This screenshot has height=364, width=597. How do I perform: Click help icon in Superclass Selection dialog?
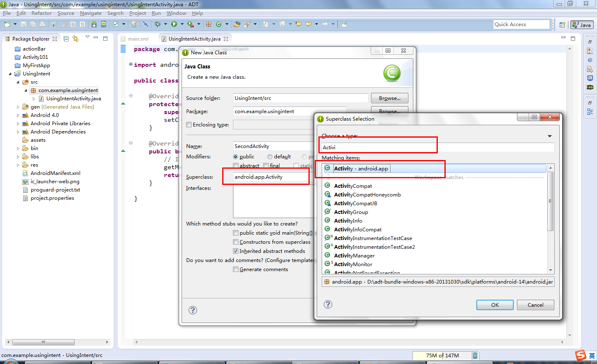(328, 304)
